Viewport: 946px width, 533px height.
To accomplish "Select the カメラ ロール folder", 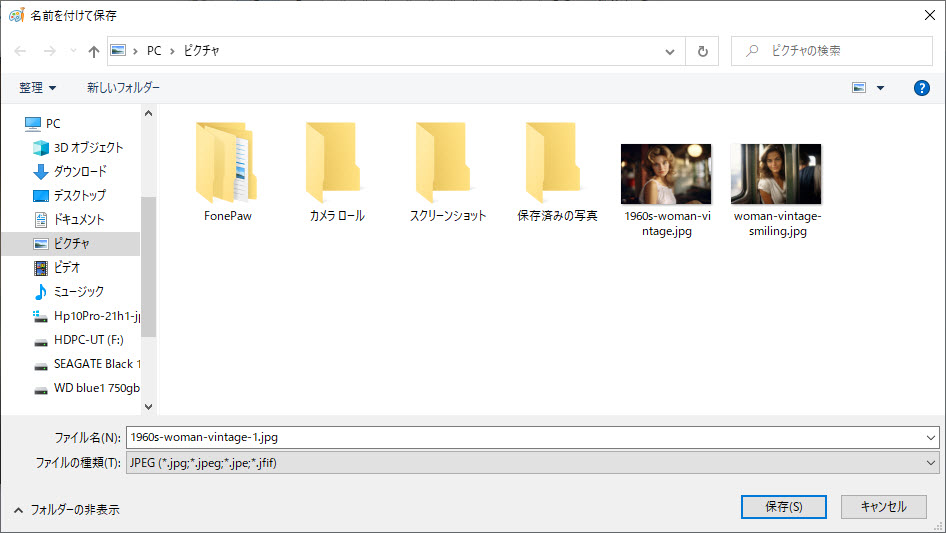I will point(337,165).
